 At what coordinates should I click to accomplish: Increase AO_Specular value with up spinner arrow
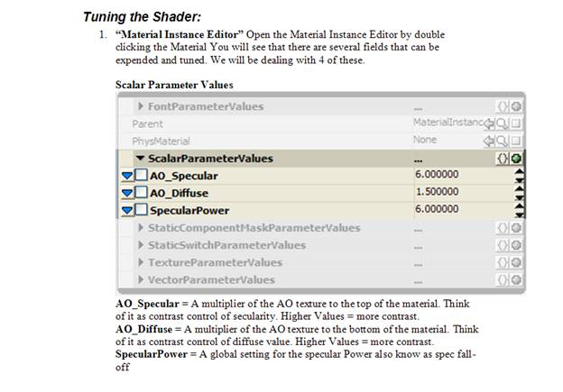click(x=519, y=171)
